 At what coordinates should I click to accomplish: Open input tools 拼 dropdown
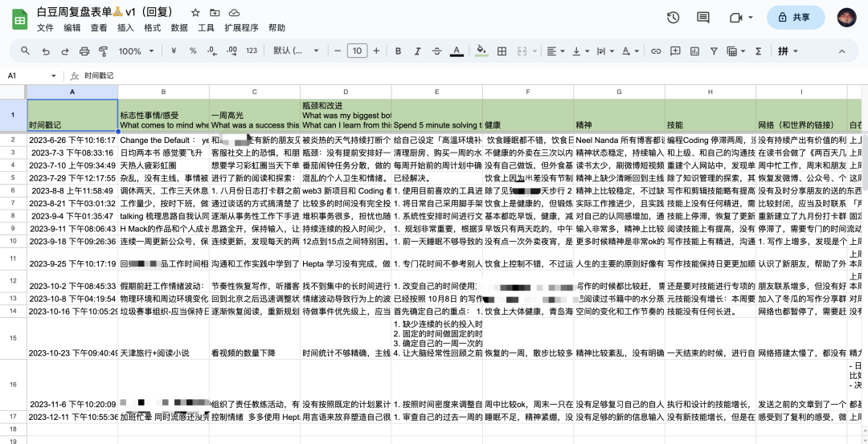(788, 51)
